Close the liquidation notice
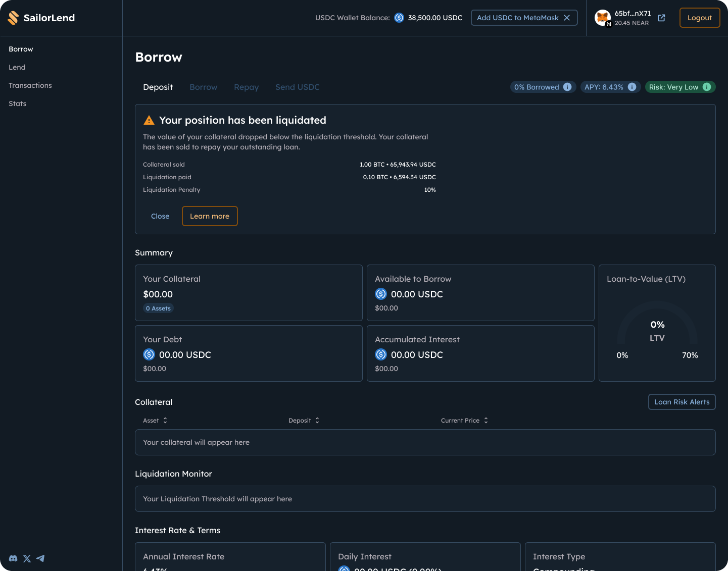The height and width of the screenshot is (571, 728). click(160, 216)
